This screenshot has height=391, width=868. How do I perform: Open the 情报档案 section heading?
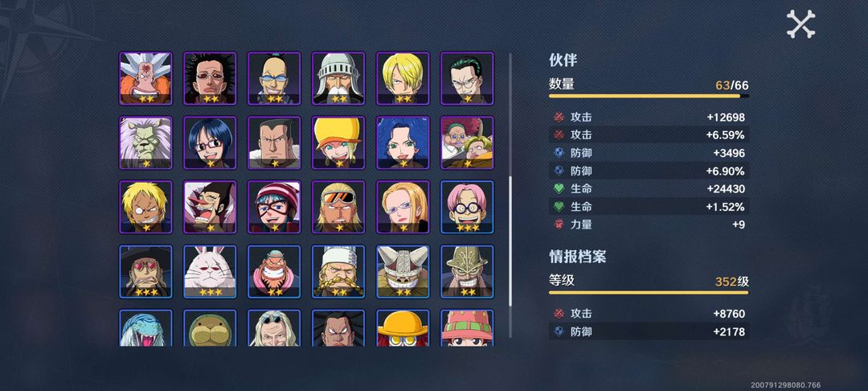577,257
